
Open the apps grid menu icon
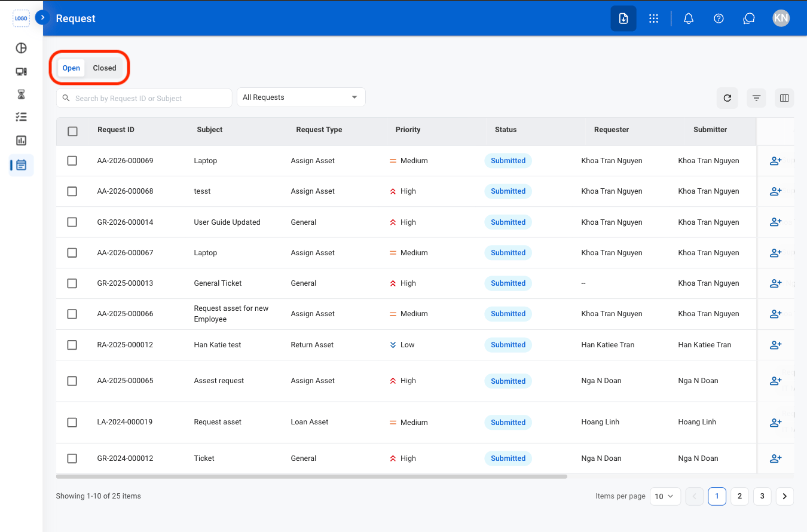653,19
